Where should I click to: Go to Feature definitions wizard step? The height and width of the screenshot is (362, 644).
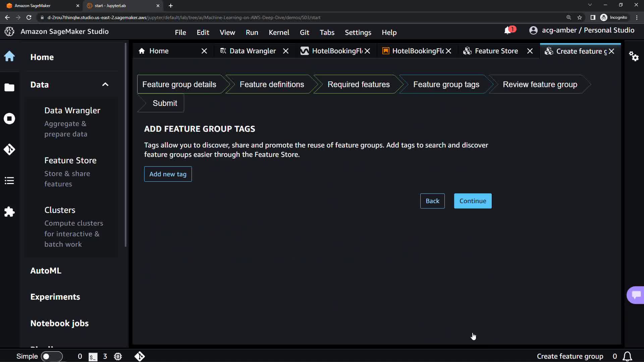[272, 84]
